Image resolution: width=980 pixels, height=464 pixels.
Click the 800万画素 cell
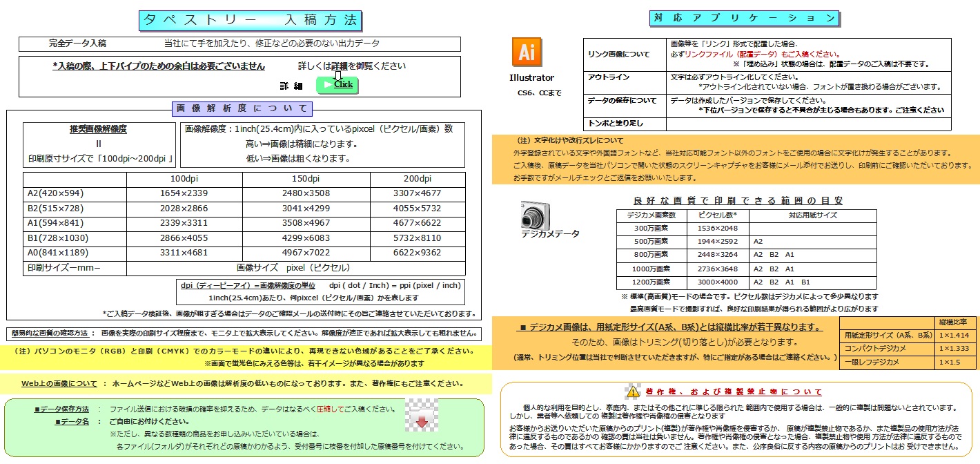tap(652, 255)
